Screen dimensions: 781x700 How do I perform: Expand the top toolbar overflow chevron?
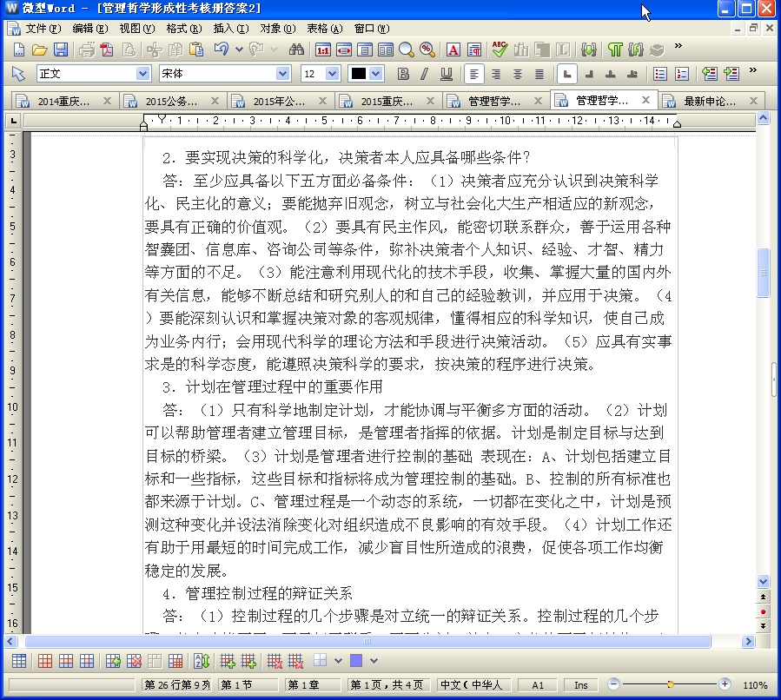[x=678, y=46]
